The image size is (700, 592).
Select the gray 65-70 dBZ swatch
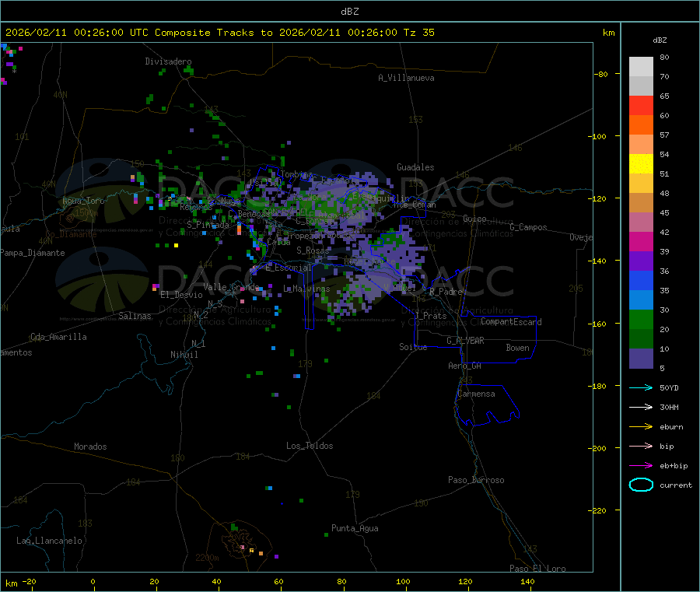[641, 86]
